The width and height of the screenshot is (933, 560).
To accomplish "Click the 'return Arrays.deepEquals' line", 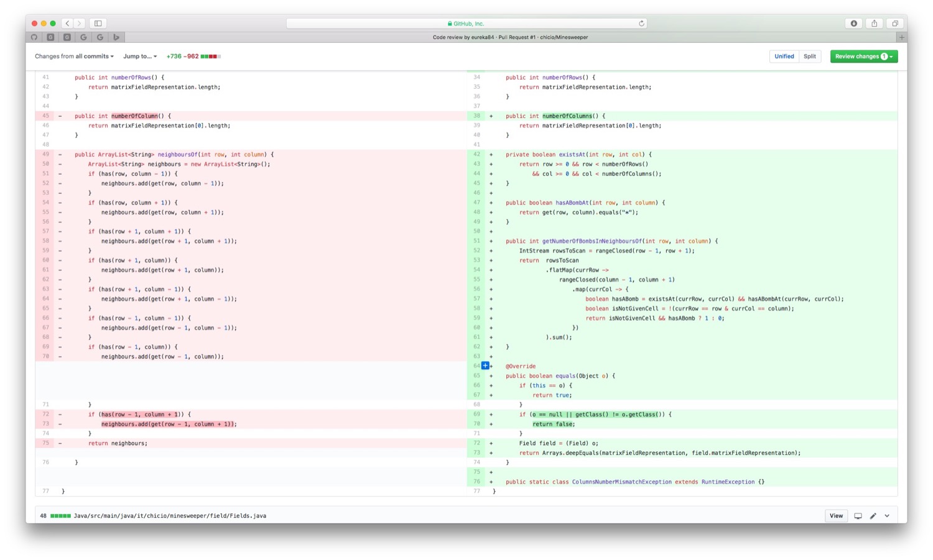I will pos(692,453).
